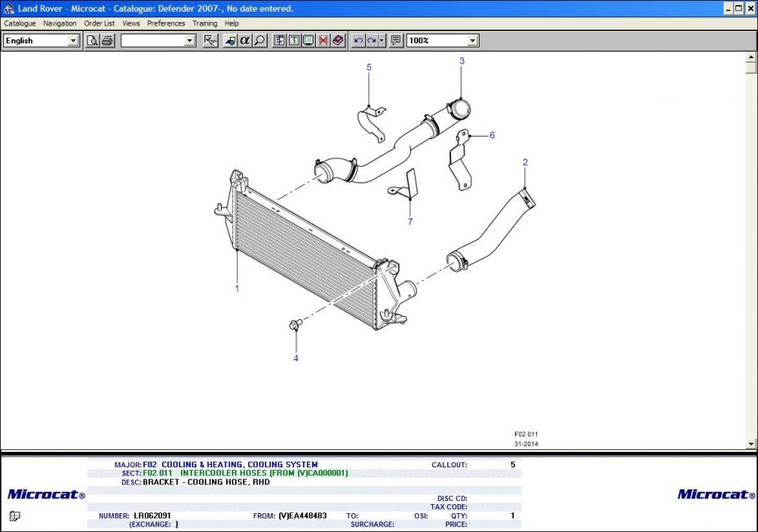The image size is (758, 532).
Task: Click the green page toolbar icon
Action: (x=294, y=41)
